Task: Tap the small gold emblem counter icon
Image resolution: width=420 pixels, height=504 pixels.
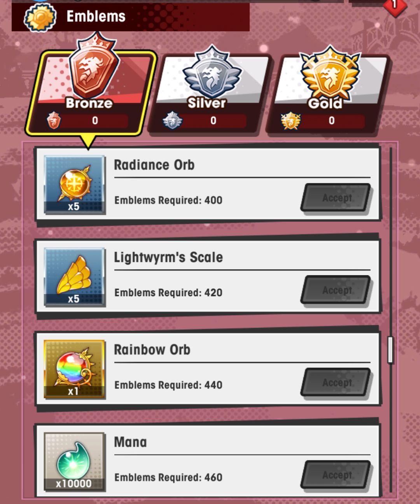Action: click(x=290, y=121)
